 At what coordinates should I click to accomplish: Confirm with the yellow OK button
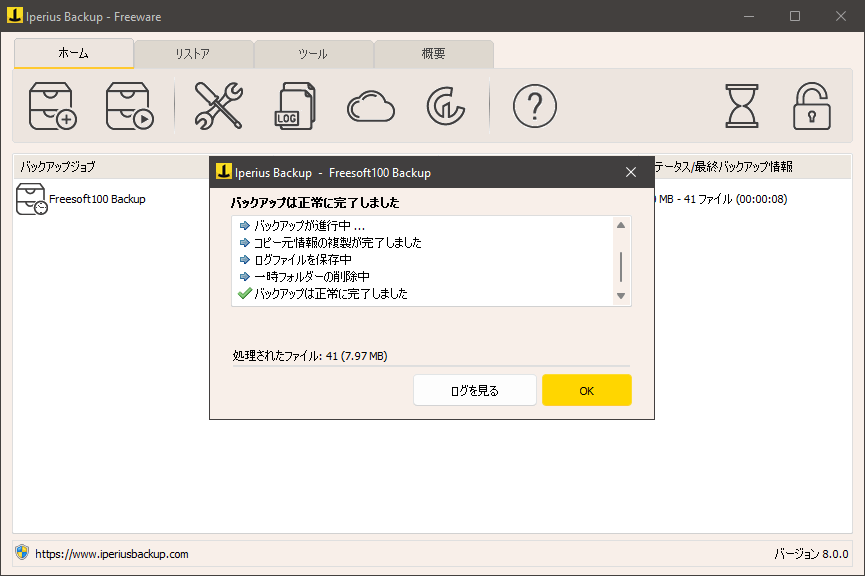(x=586, y=391)
